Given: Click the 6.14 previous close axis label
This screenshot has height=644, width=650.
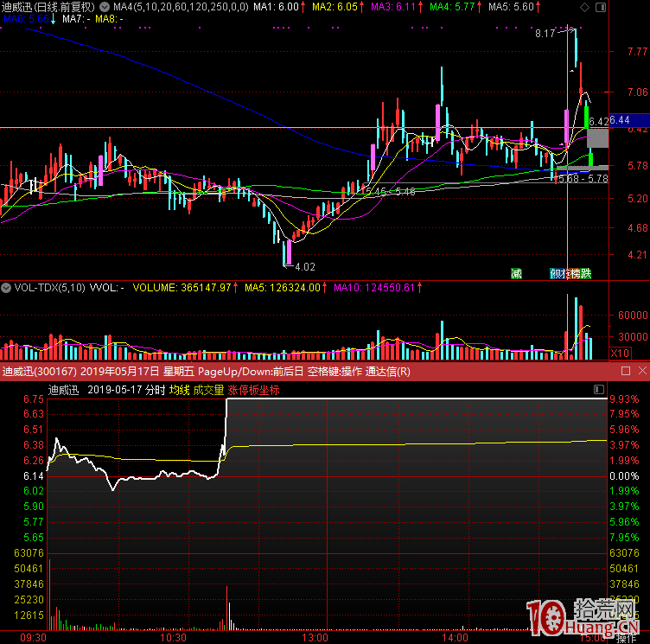Looking at the screenshot, I should click(x=34, y=475).
